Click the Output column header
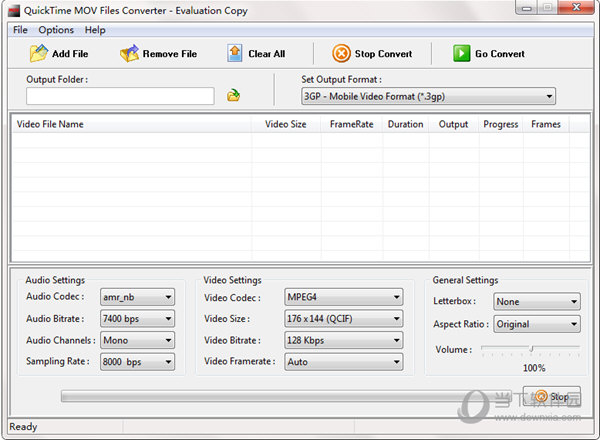600x440 pixels. pos(453,124)
